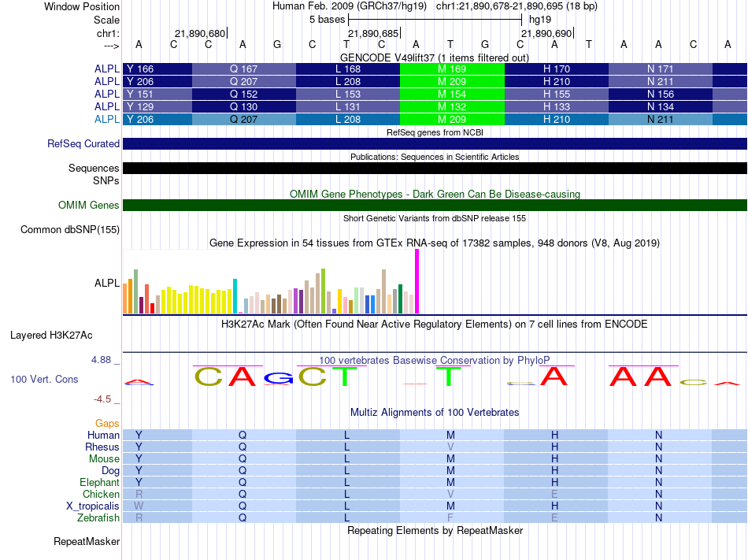Click Short Genetic Variants from dbSNP title
Screen dimensions: 748x560
pos(435,218)
